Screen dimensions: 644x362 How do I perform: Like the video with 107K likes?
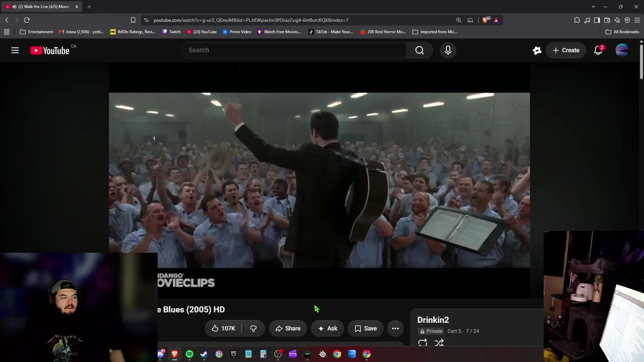tap(223, 328)
